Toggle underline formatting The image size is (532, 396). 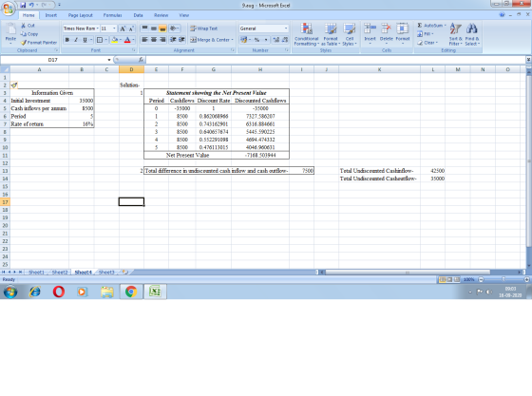[85, 40]
